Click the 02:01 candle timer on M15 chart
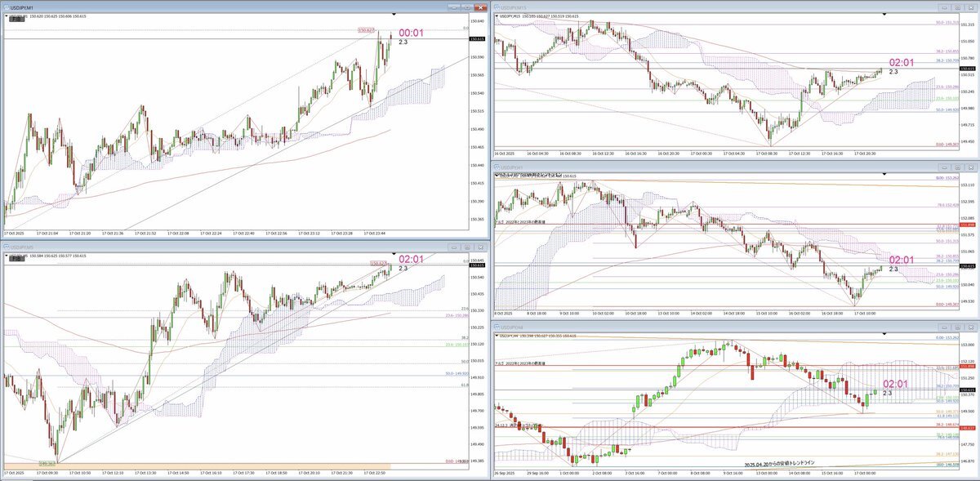This screenshot has height=481, width=980. pos(901,62)
